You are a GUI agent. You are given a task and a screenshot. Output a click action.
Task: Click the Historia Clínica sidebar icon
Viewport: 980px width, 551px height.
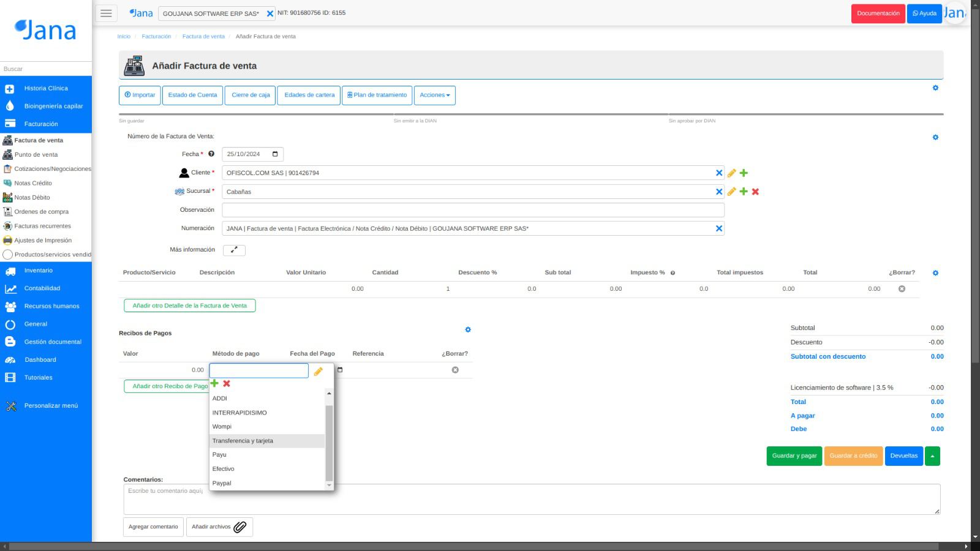click(x=10, y=89)
